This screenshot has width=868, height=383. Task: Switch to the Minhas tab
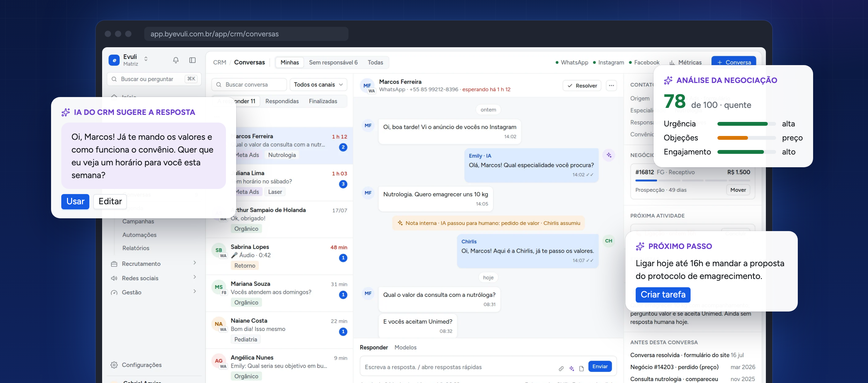tap(289, 62)
